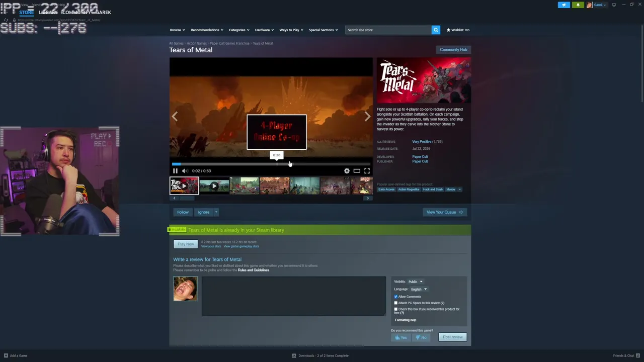The height and width of the screenshot is (362, 644).
Task: Seek the trailer progress bar
Action: pos(271,164)
